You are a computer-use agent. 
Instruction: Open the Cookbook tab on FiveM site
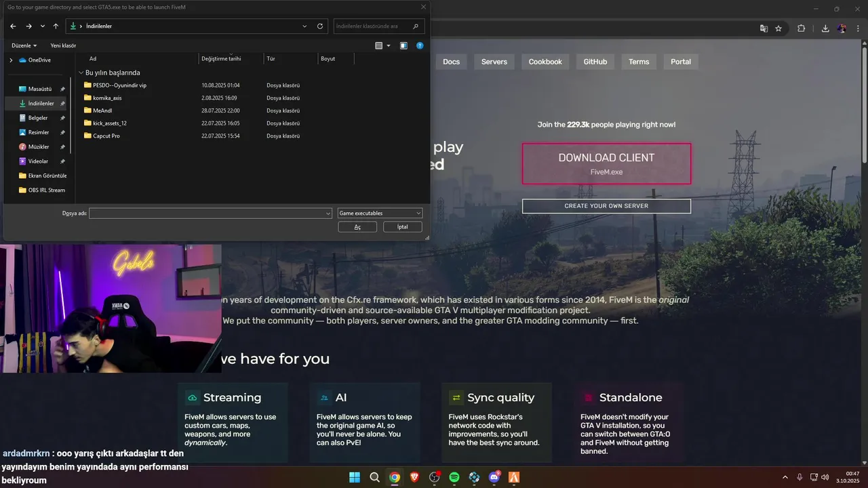(x=545, y=62)
